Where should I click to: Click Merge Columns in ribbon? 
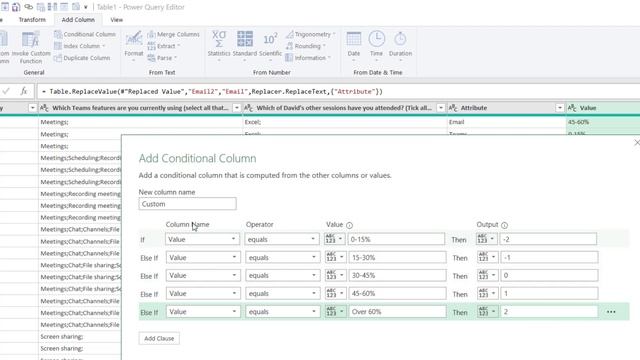coord(173,34)
